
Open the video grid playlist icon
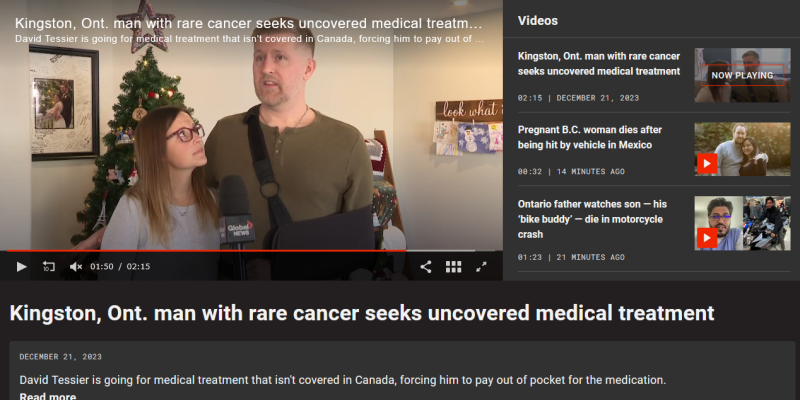click(454, 266)
